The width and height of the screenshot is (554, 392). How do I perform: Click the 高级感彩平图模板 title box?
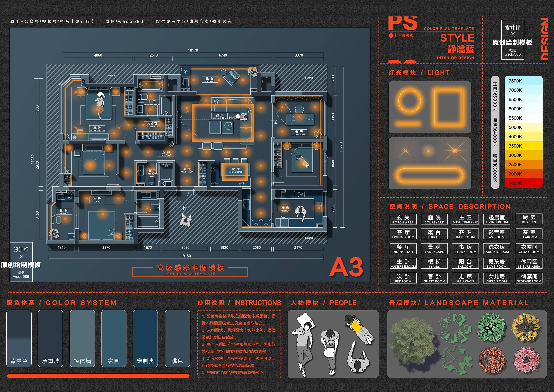click(190, 270)
